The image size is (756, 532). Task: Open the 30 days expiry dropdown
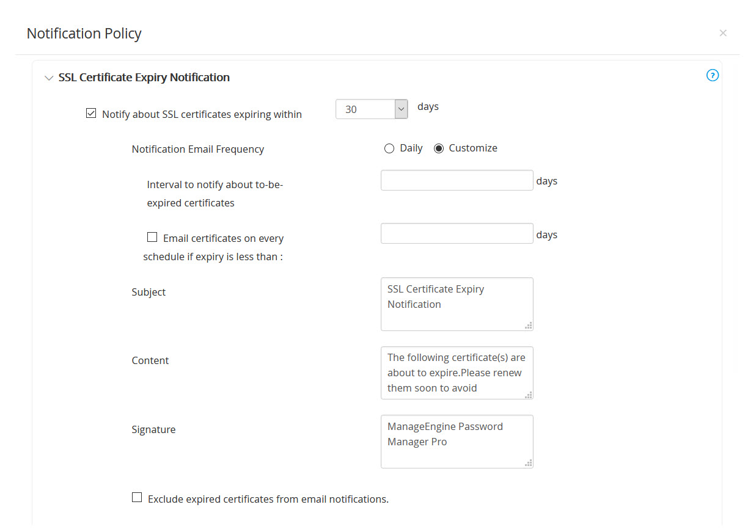(x=401, y=109)
